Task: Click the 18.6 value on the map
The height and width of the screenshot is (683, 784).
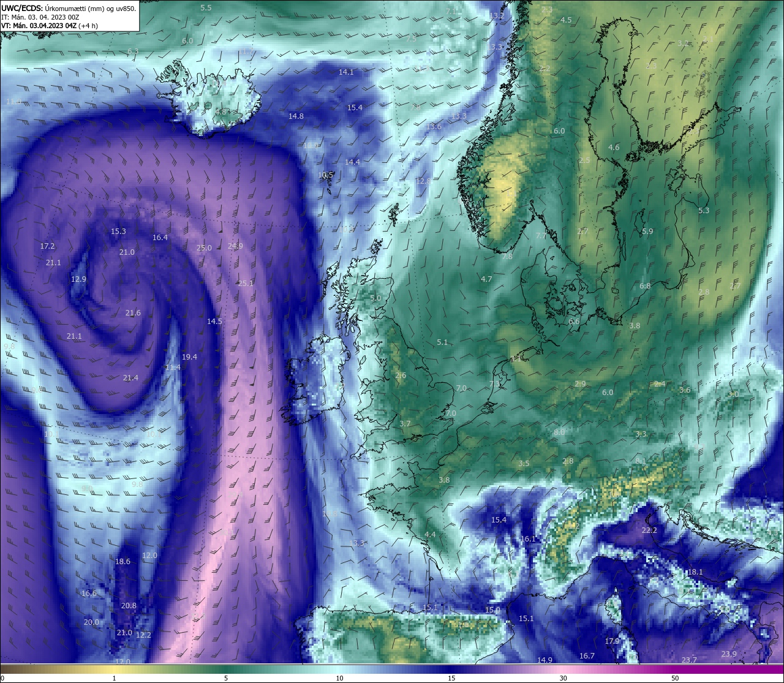Action: click(x=123, y=562)
